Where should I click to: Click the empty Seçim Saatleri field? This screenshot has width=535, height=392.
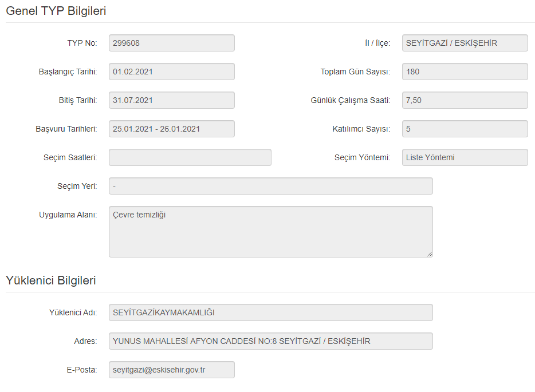tap(190, 157)
